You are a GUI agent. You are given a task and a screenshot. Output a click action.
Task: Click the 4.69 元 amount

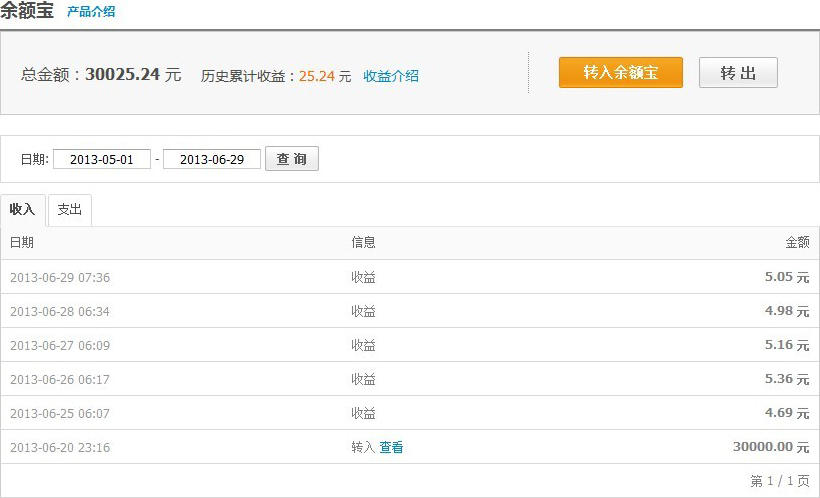(787, 413)
